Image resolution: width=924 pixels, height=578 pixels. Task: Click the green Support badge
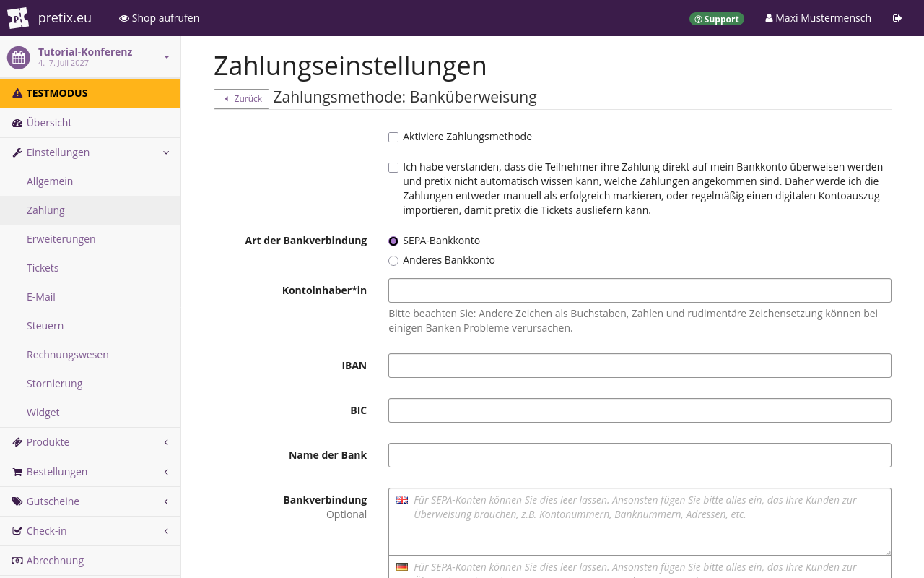tap(717, 19)
